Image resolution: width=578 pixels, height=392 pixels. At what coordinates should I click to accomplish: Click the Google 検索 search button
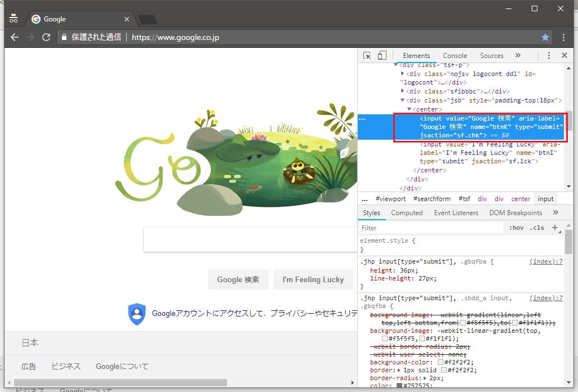tap(238, 279)
